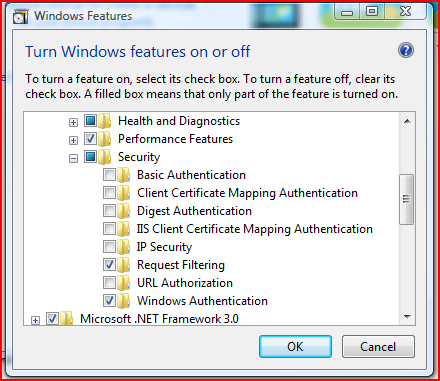This screenshot has height=381, width=440.
Task: Expand the Microsoft .NET Framework 3.0 node
Action: 35,320
